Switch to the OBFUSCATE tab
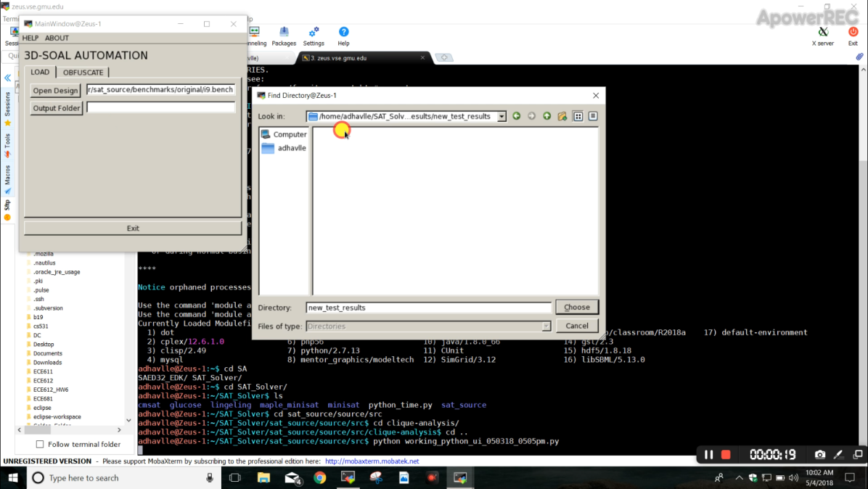Screen dimensions: 868x489 coord(83,73)
